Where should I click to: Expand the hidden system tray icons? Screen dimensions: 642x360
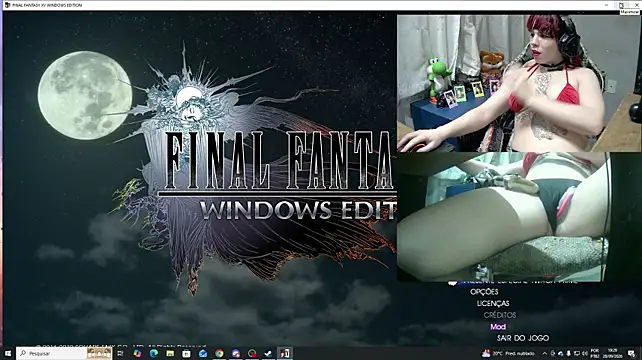tap(545, 353)
